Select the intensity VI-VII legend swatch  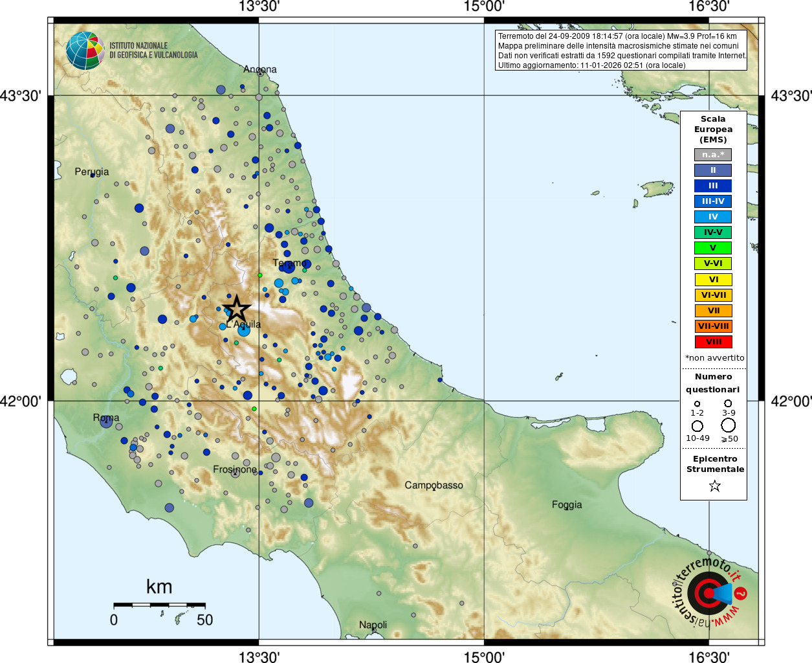713,295
